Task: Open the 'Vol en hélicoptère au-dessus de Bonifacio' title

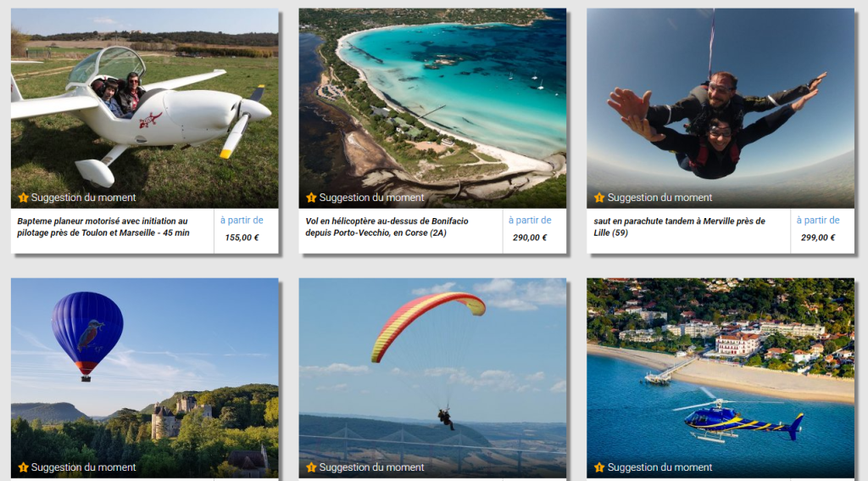Action: pyautogui.click(x=387, y=227)
